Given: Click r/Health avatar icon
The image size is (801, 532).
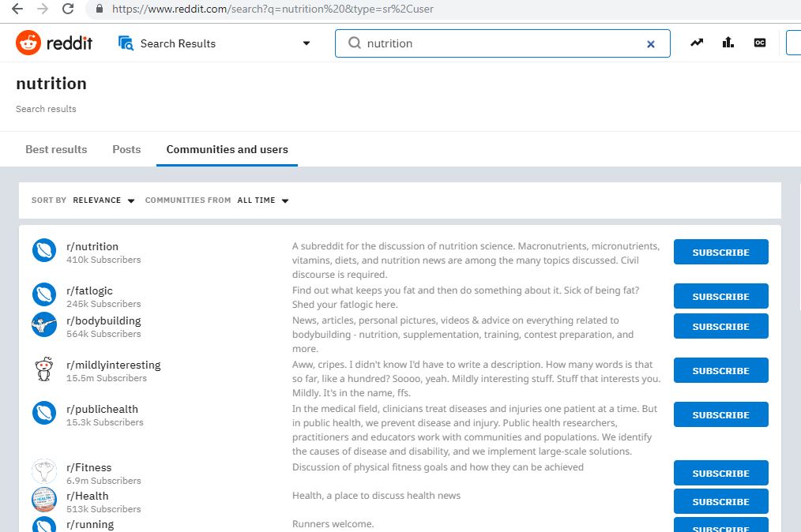Looking at the screenshot, I should click(x=44, y=500).
